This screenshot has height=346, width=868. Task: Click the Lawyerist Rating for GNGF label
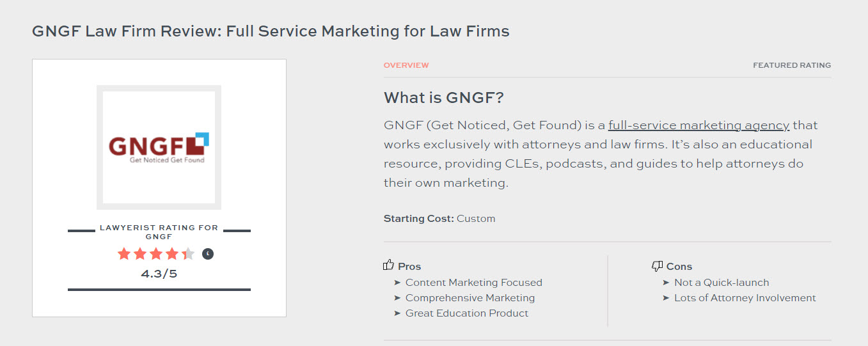click(159, 232)
